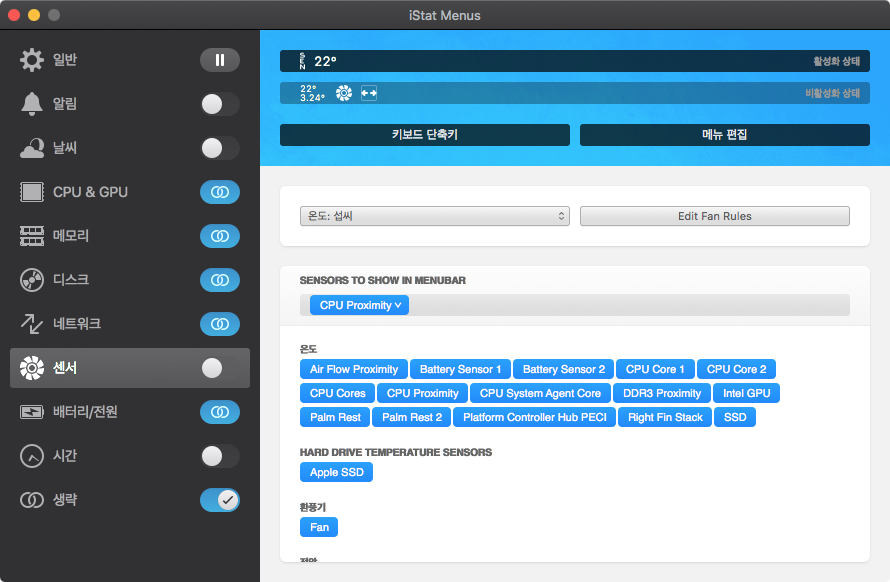Toggle the CPU & GPU combined switch
This screenshot has width=890, height=582.
tap(220, 192)
